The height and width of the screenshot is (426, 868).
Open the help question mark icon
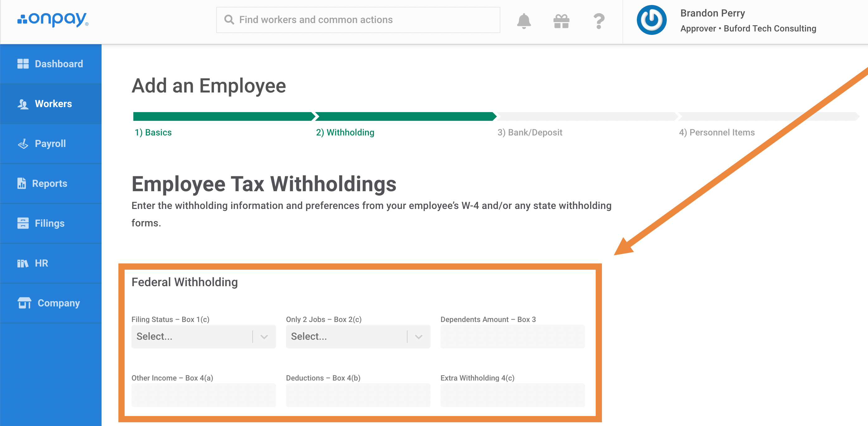point(599,21)
